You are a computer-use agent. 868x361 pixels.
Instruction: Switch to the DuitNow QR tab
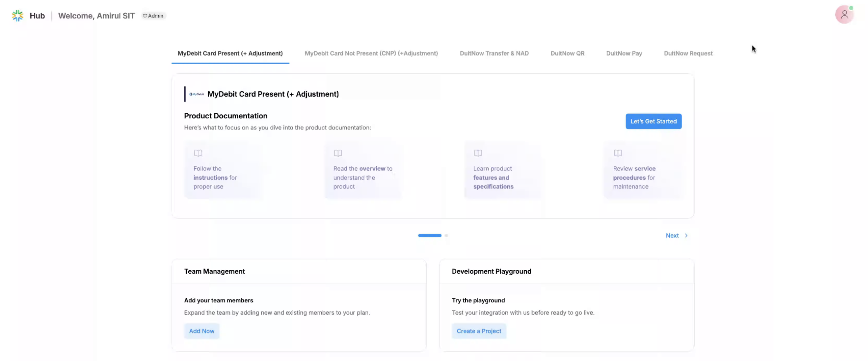click(567, 53)
